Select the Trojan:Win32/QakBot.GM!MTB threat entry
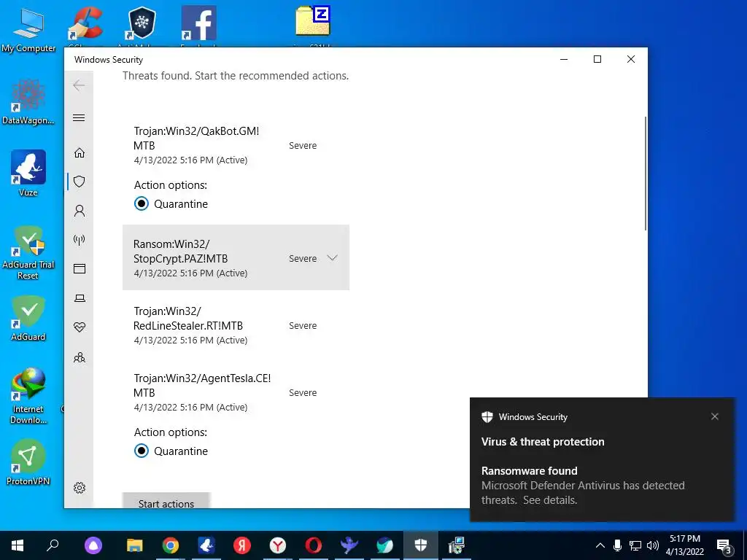 click(236, 145)
